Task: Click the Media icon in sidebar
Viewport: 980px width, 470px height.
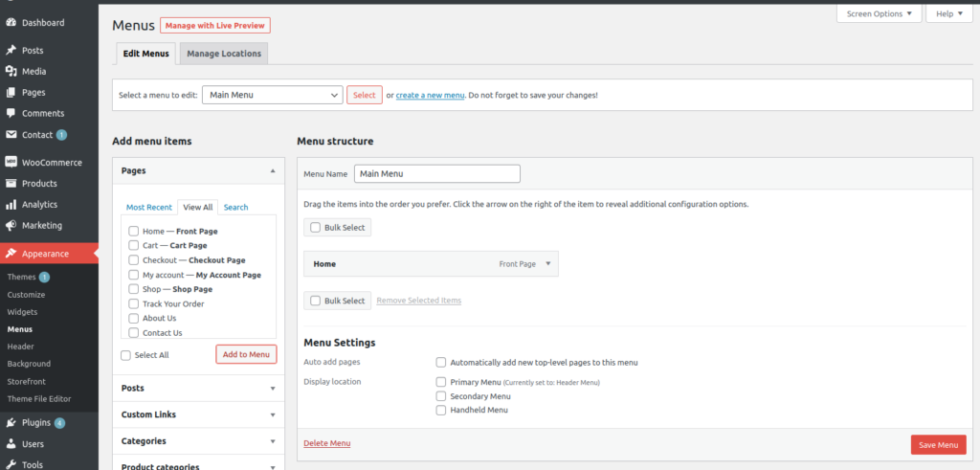Action: (11, 71)
